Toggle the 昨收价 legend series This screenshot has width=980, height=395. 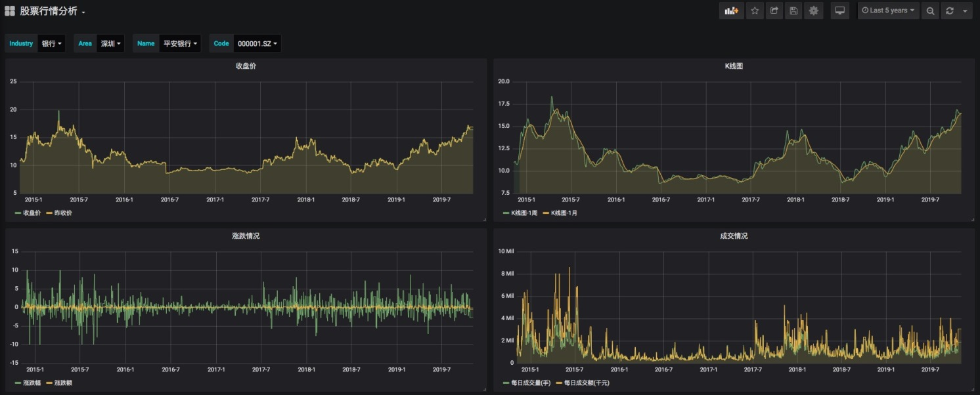point(63,213)
